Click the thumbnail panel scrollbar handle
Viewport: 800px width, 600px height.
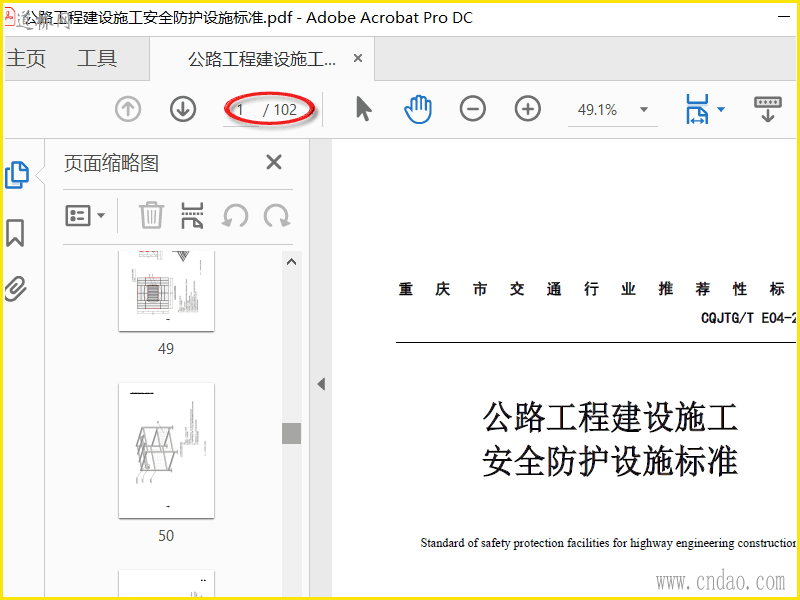[291, 434]
